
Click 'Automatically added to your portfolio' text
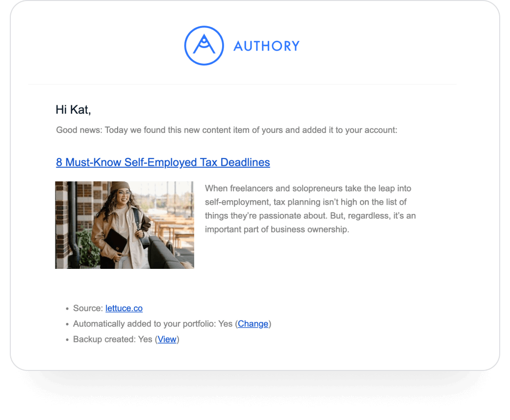[x=144, y=324]
